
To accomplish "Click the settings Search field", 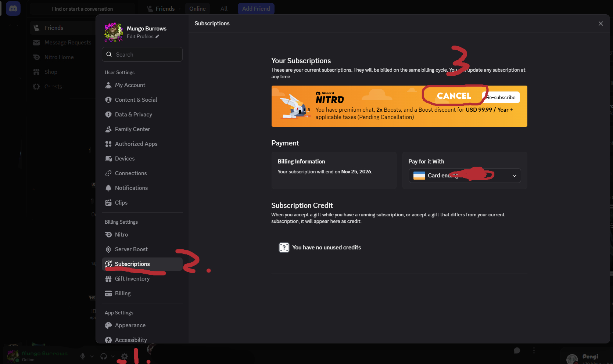I will [x=142, y=54].
